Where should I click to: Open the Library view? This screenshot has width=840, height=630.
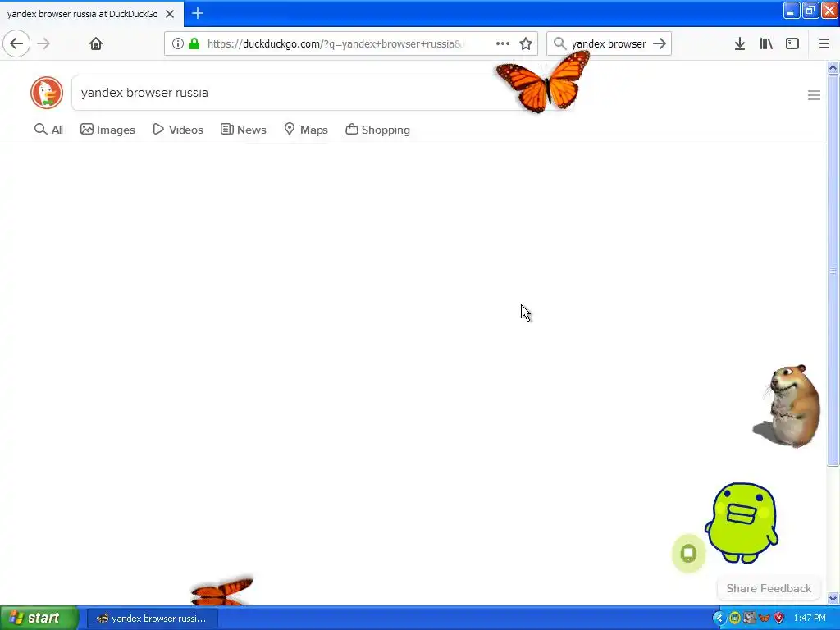(766, 44)
